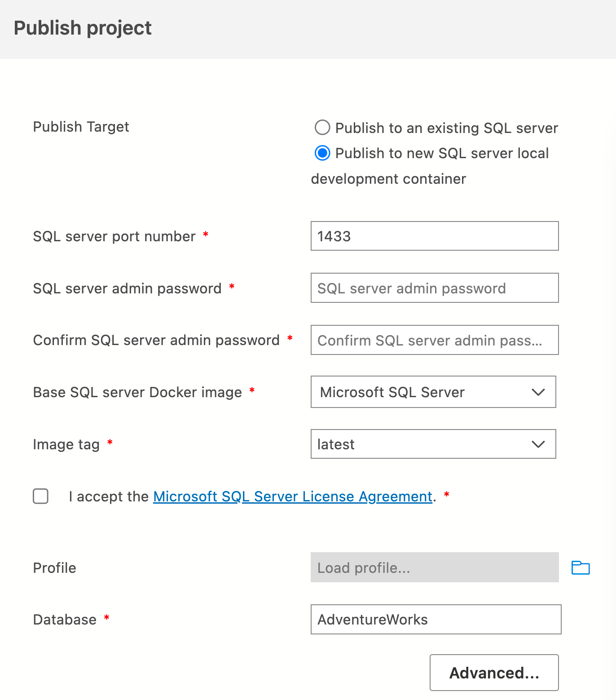Focus the SQL server admin password field

435,288
